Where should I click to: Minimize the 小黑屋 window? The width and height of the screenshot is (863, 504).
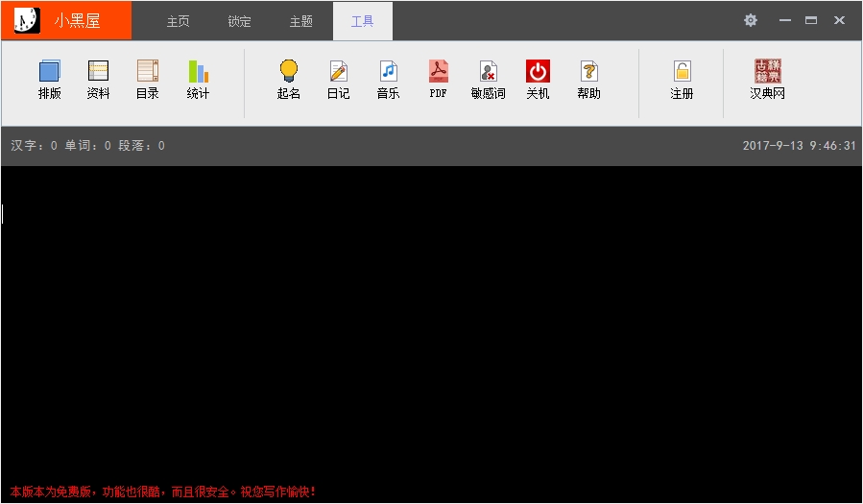tap(785, 20)
